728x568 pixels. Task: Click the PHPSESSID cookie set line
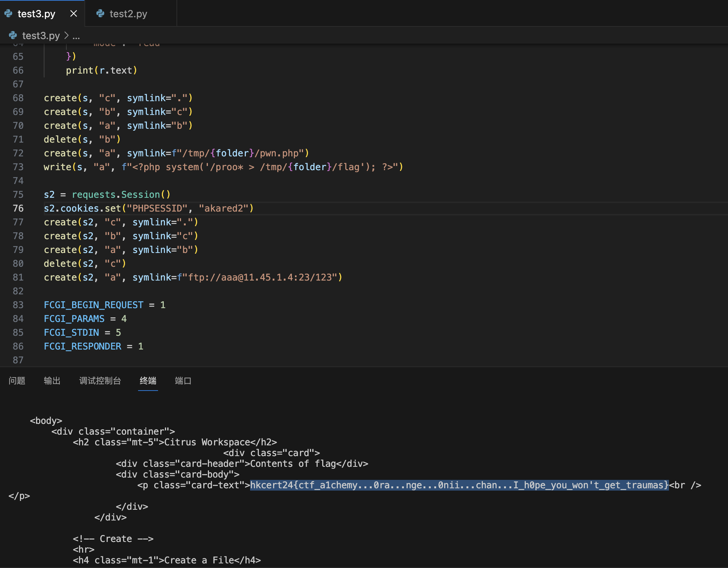(149, 208)
